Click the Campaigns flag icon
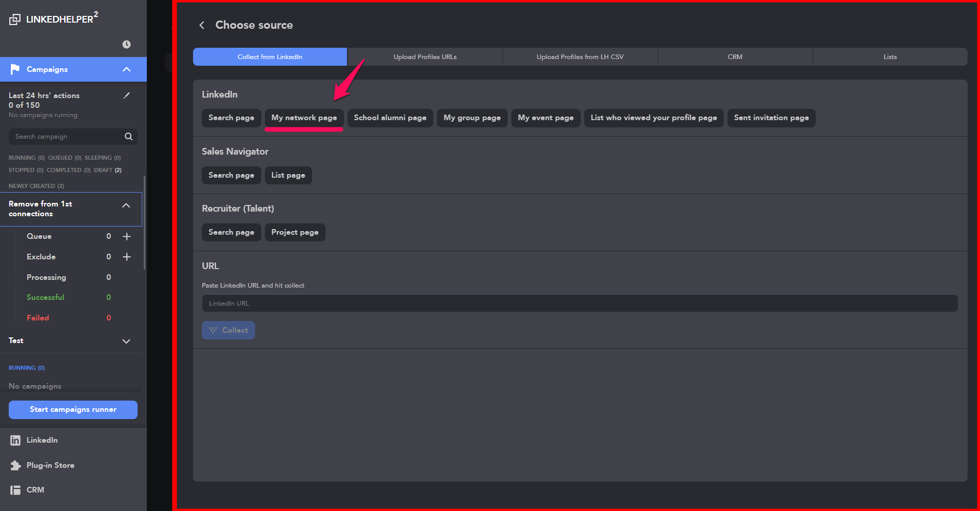The width and height of the screenshot is (980, 511). (x=15, y=69)
